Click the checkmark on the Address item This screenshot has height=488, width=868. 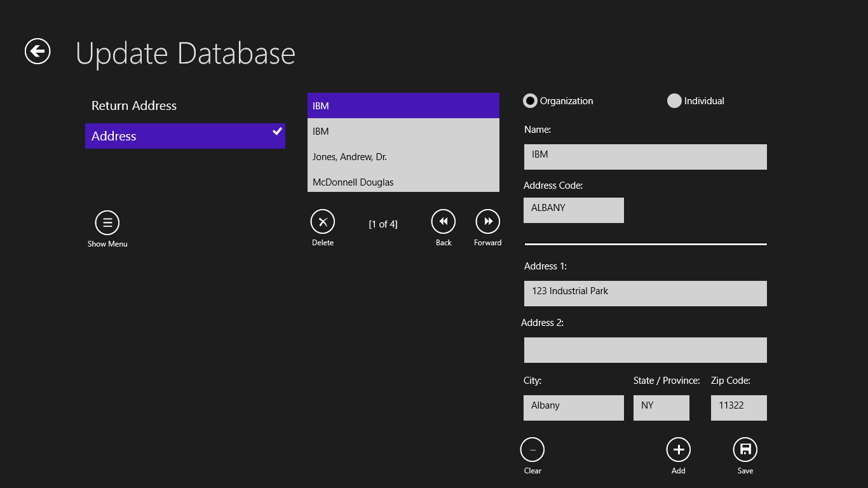[276, 132]
